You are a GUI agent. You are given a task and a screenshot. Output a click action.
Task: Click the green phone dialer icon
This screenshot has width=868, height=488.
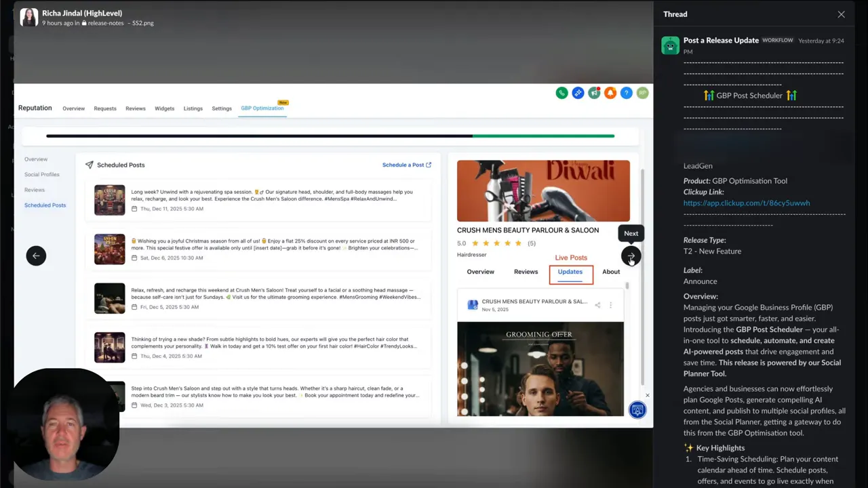561,93
